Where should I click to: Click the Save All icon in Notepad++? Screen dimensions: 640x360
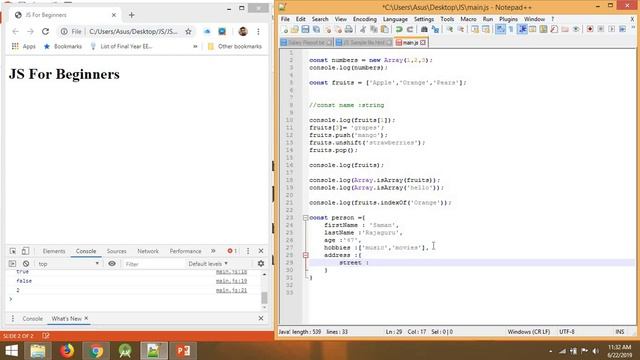point(316,29)
